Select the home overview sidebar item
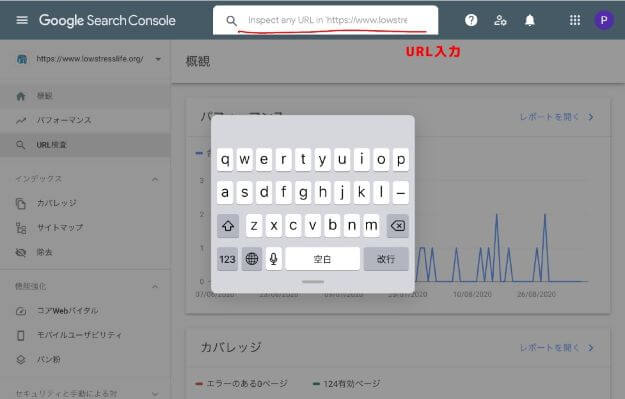 [x=85, y=96]
